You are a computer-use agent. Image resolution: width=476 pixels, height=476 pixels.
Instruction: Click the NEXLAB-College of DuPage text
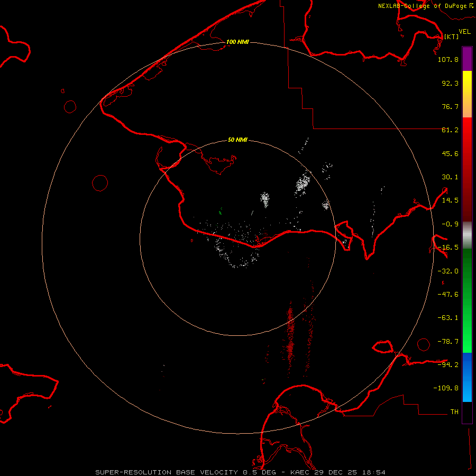422,6
